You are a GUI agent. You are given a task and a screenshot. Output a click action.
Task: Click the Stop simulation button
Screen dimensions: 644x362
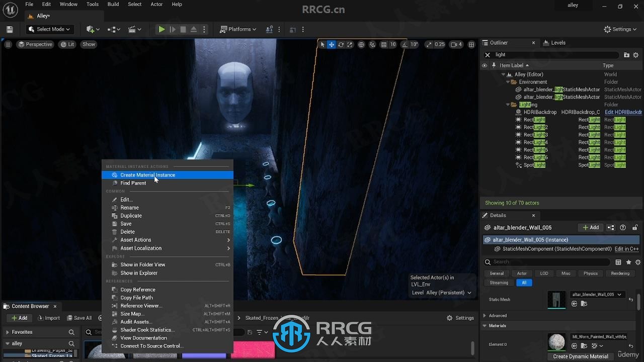tap(183, 29)
